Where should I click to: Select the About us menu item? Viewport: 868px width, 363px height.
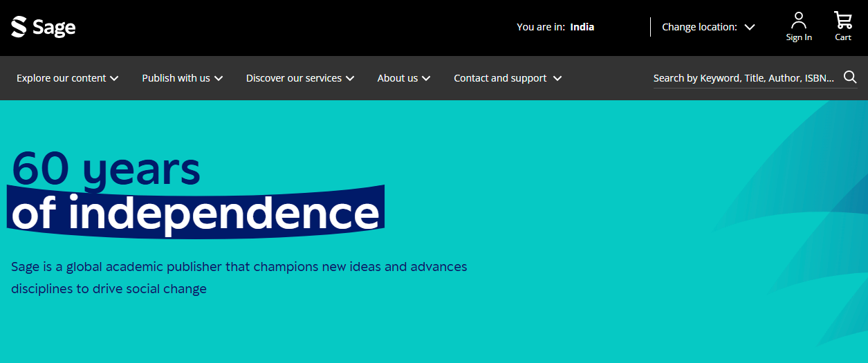397,78
